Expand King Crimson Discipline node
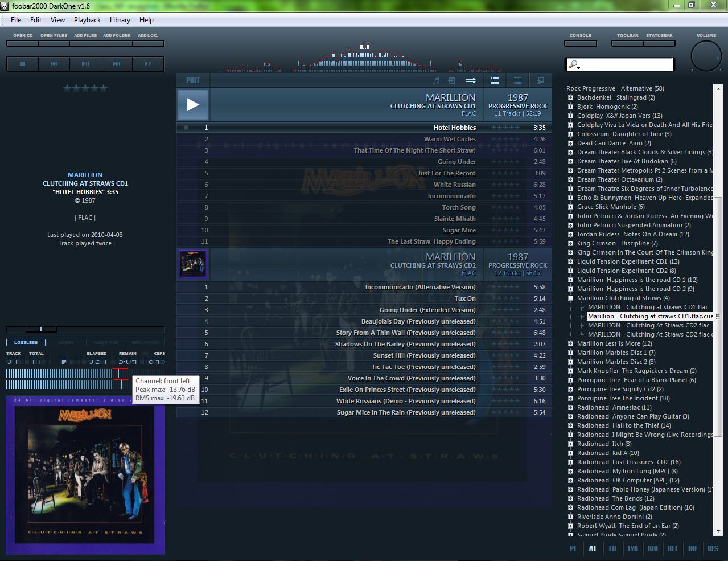 570,243
